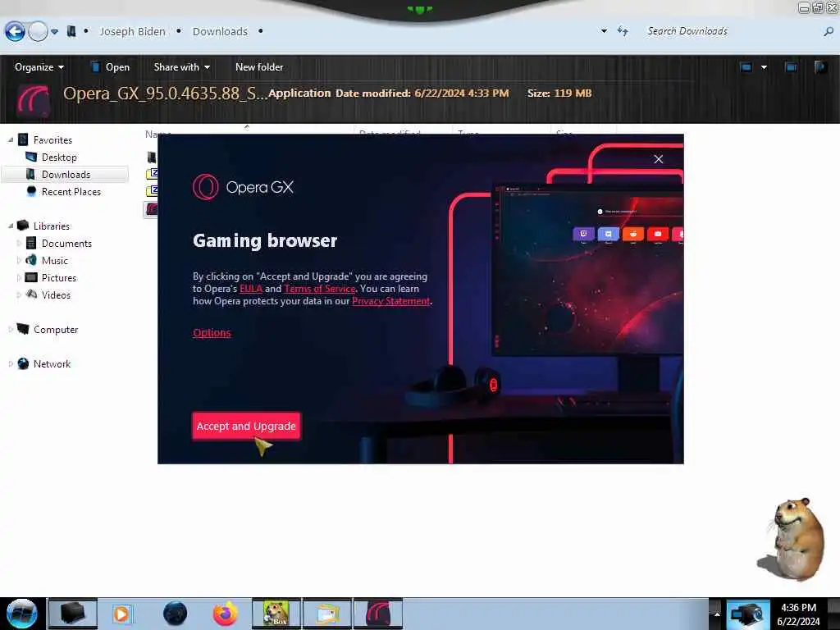
Task: Select Desktop in Favorites
Action: click(x=59, y=157)
